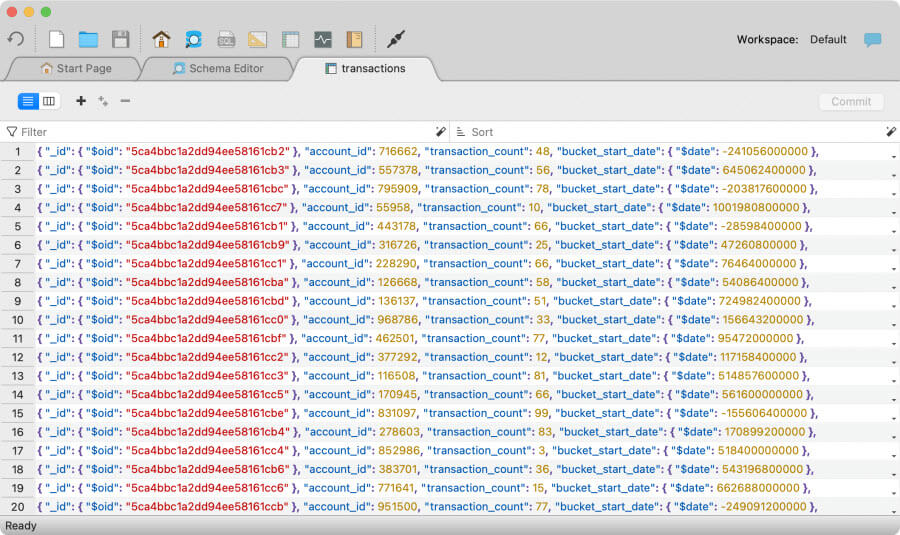This screenshot has height=535, width=900.
Task: Create a new file with blank page icon
Action: point(57,39)
